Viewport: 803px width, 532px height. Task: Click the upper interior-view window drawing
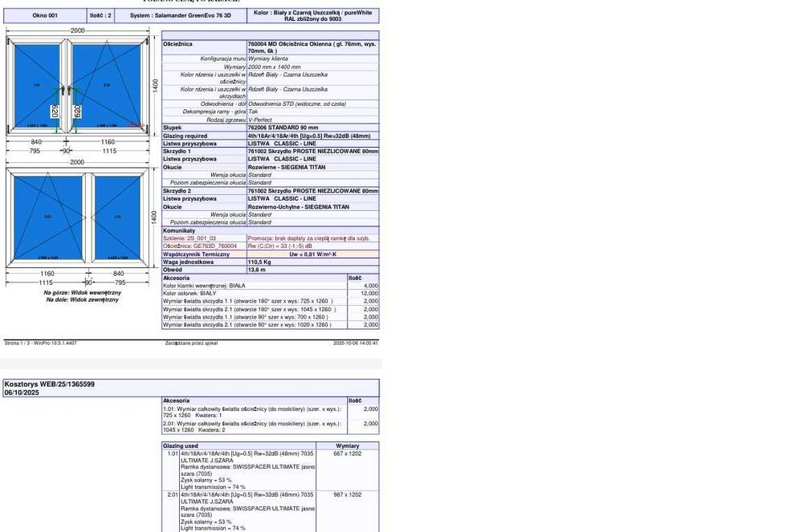(x=78, y=87)
